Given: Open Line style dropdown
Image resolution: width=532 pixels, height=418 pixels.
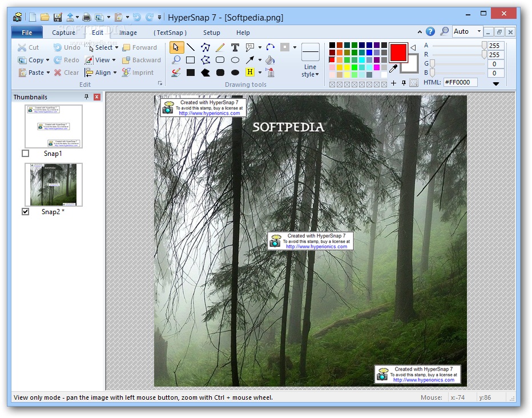Looking at the screenshot, I should [310, 71].
